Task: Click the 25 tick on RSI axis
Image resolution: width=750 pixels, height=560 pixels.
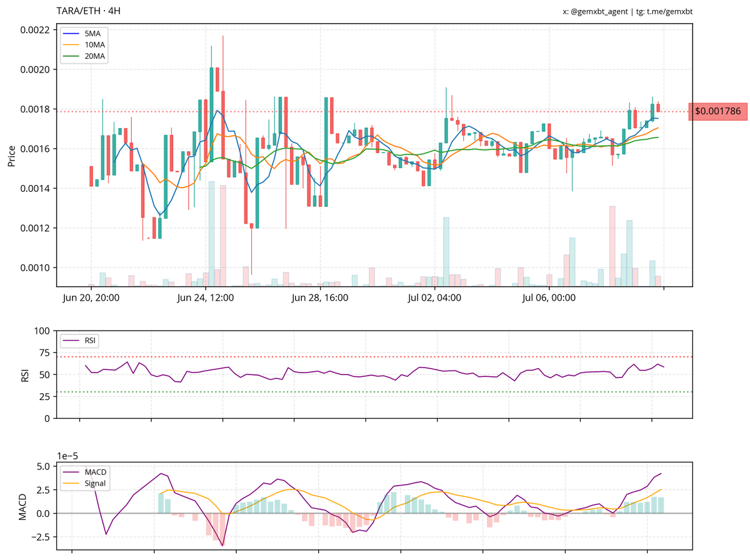Action: [x=46, y=396]
